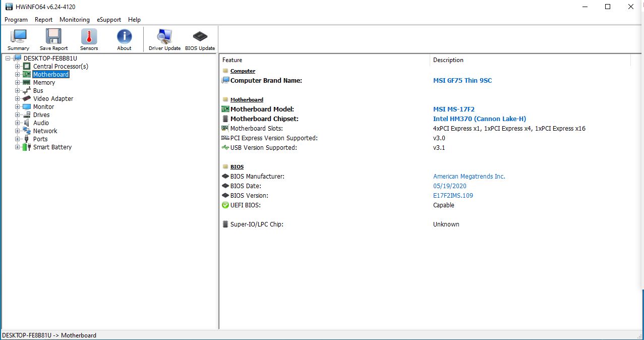
Task: Click the Network tree icon
Action: (x=27, y=131)
